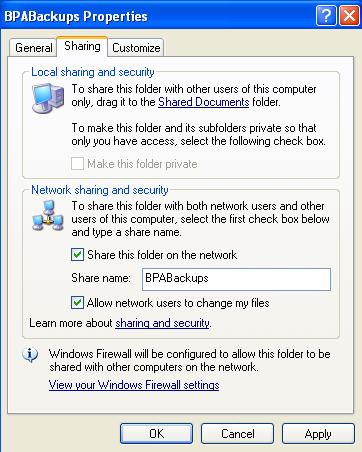Screen dimensions: 362x452
Task: Uncheck Allow network users to change my files
Action: click(x=77, y=303)
